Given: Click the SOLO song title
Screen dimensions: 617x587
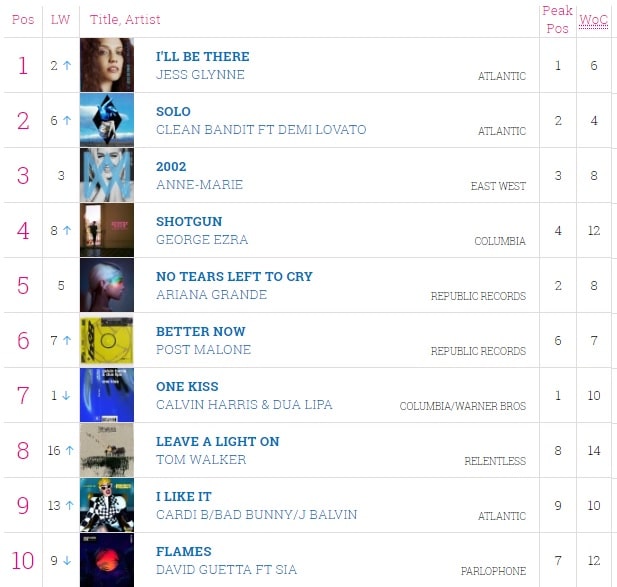Looking at the screenshot, I should [x=173, y=112].
